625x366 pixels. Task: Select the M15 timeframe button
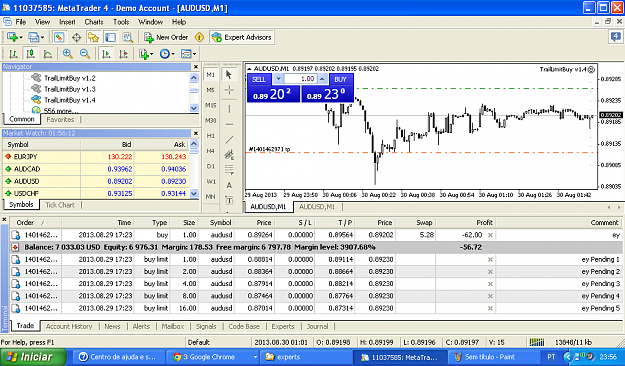click(x=210, y=105)
